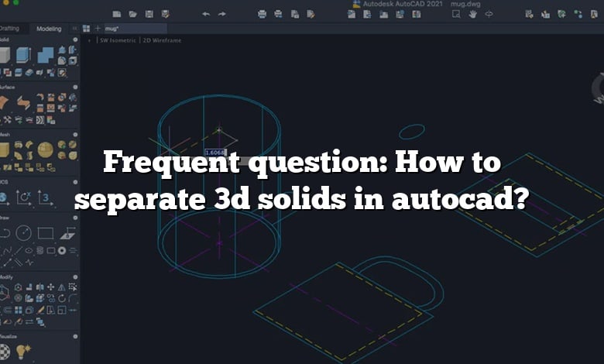
Task: Click the Save floppy disk icon
Action: (149, 14)
